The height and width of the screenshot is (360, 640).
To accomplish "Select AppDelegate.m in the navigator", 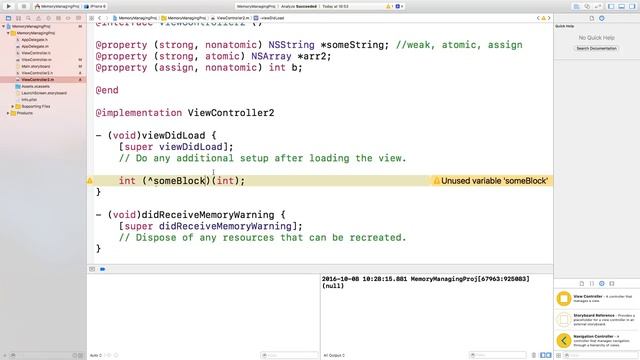I will coord(35,47).
